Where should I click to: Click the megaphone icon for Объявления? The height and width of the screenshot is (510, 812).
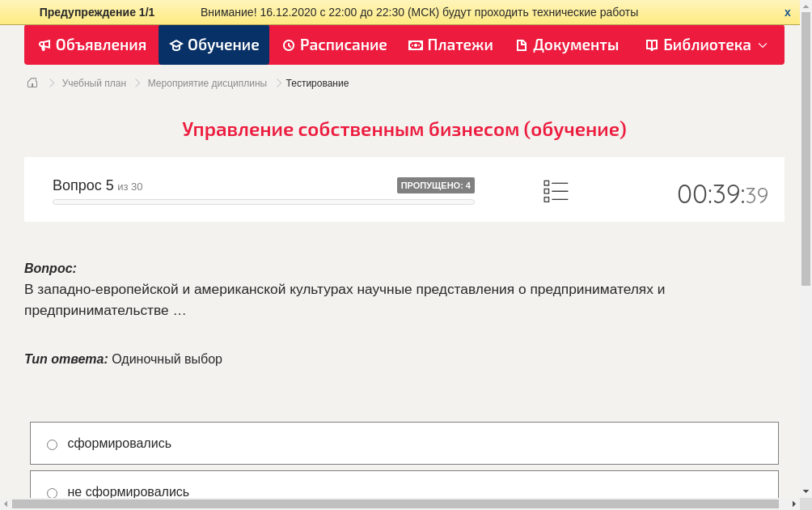click(x=44, y=45)
